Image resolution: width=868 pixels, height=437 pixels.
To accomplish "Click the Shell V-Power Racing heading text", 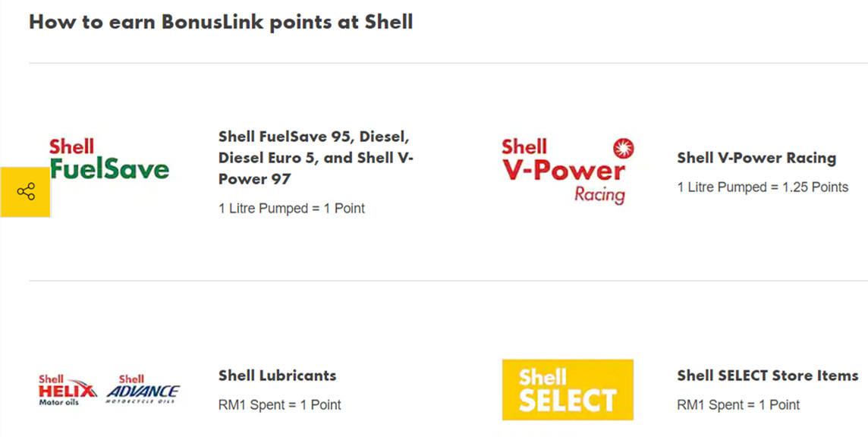I will [756, 158].
